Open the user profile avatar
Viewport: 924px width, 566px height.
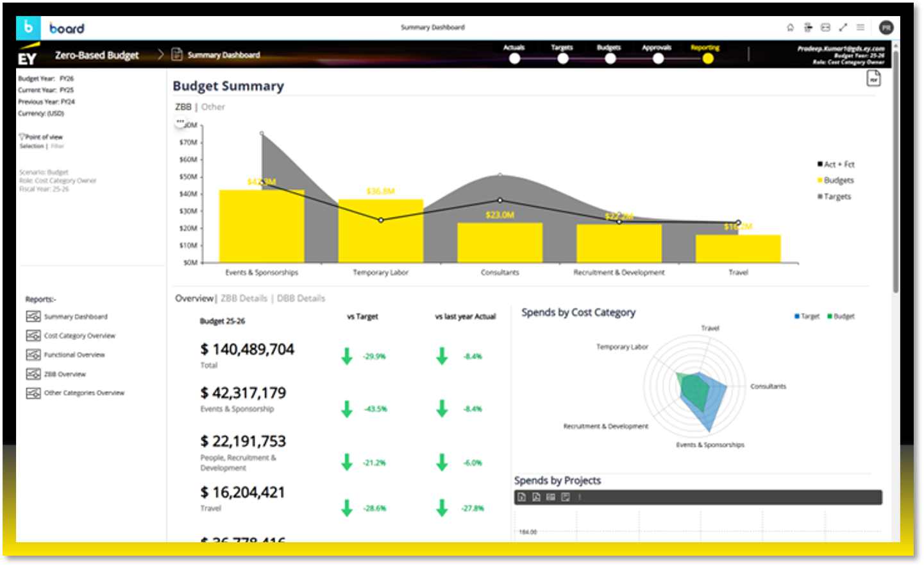click(x=886, y=28)
